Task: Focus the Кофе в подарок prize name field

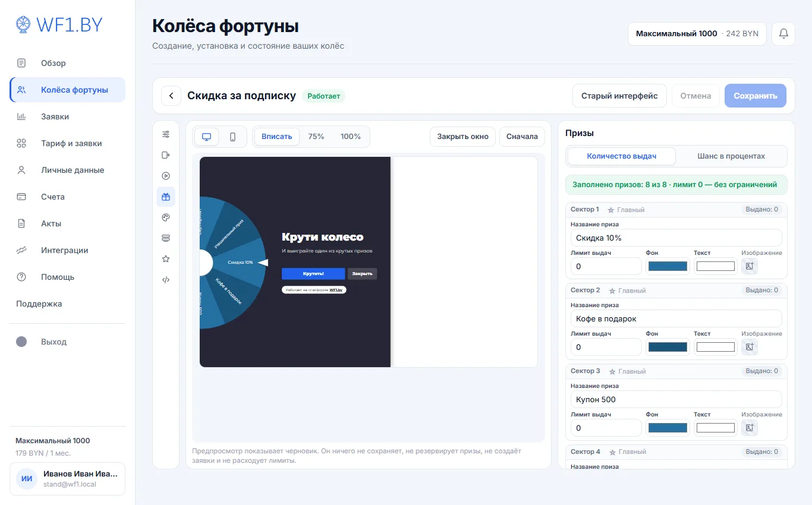Action: (676, 318)
